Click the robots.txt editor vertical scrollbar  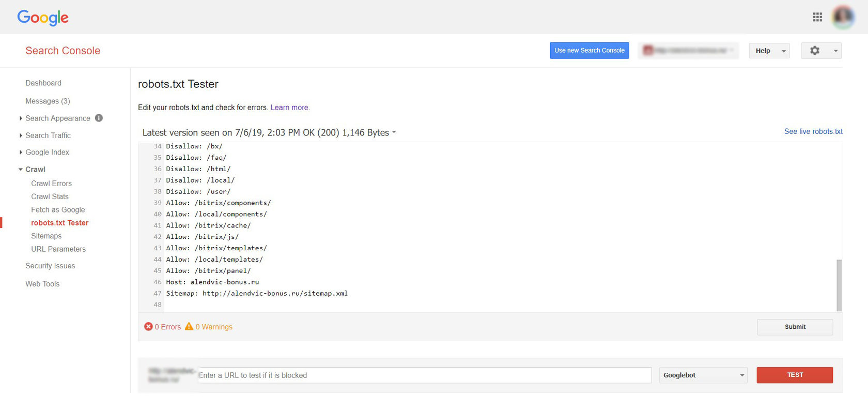point(839,285)
